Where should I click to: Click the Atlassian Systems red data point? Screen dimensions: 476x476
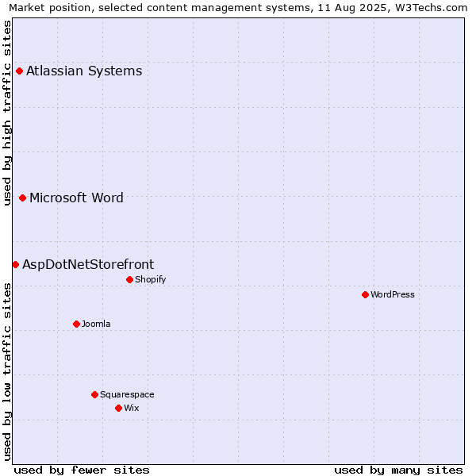pos(19,71)
